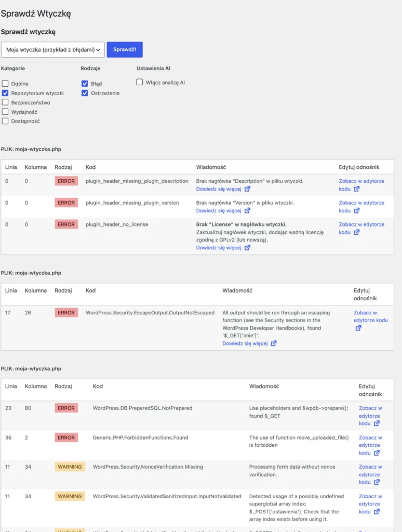This screenshot has width=402, height=532.
Task: View plugin_header_no_license in code editor
Action: coord(361,229)
